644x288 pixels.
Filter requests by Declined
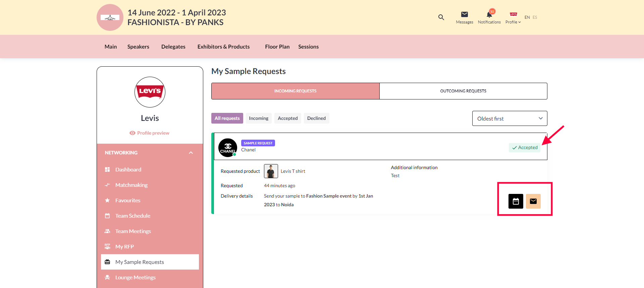(x=316, y=118)
